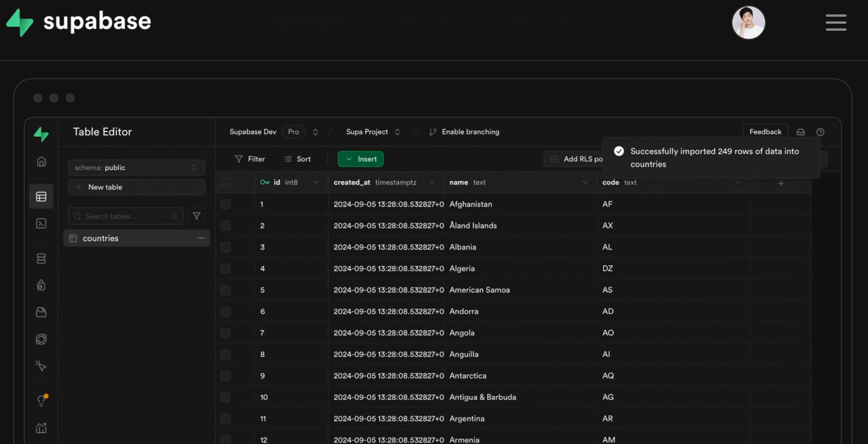
Task: Open the Realtime cursor icon
Action: [x=41, y=366]
